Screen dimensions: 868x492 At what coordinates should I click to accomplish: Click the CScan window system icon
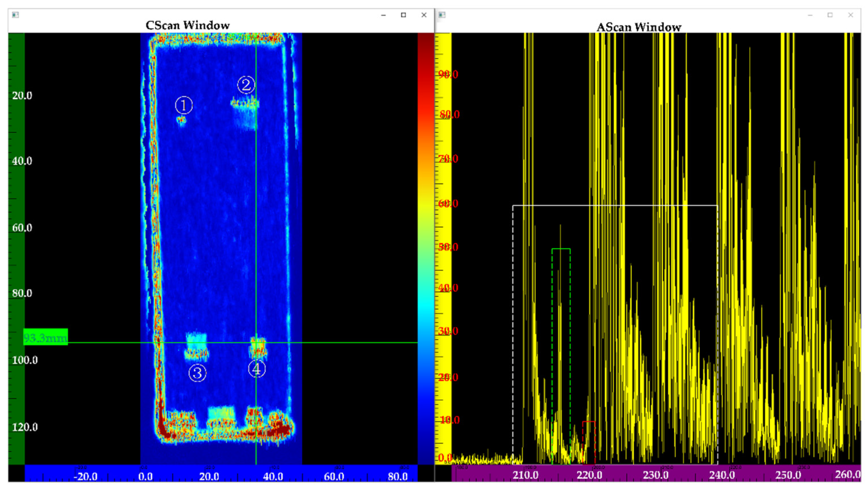(x=15, y=15)
